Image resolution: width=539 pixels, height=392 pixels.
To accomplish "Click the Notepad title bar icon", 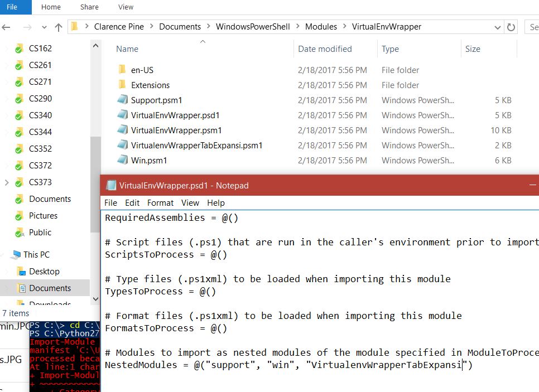I will pos(111,186).
